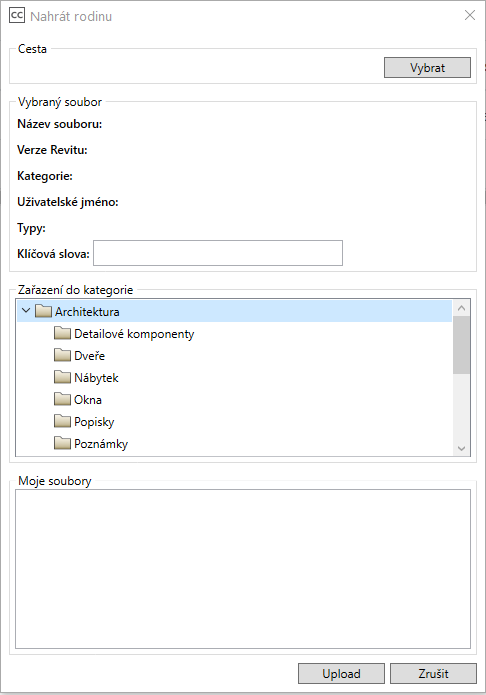Screen dimensions: 486x695
Task: Click the Okna folder icon
Action: pyautogui.click(x=63, y=399)
